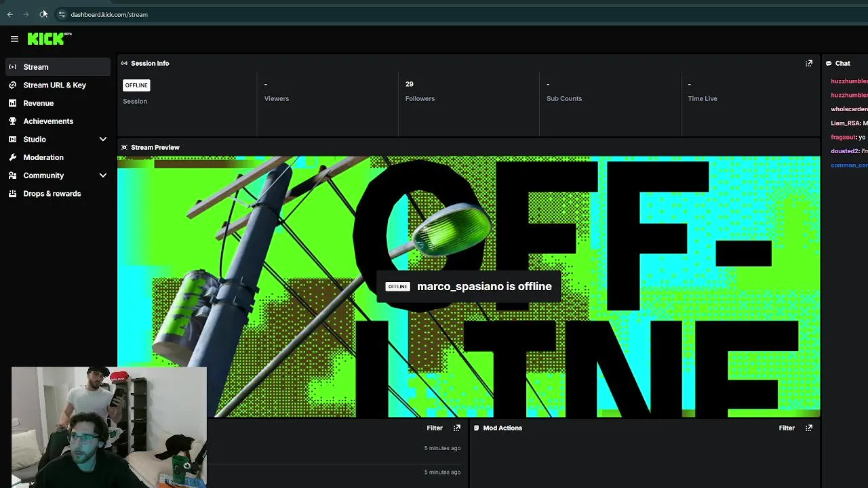This screenshot has width=868, height=488.
Task: Click the Kick logo
Action: tap(49, 39)
